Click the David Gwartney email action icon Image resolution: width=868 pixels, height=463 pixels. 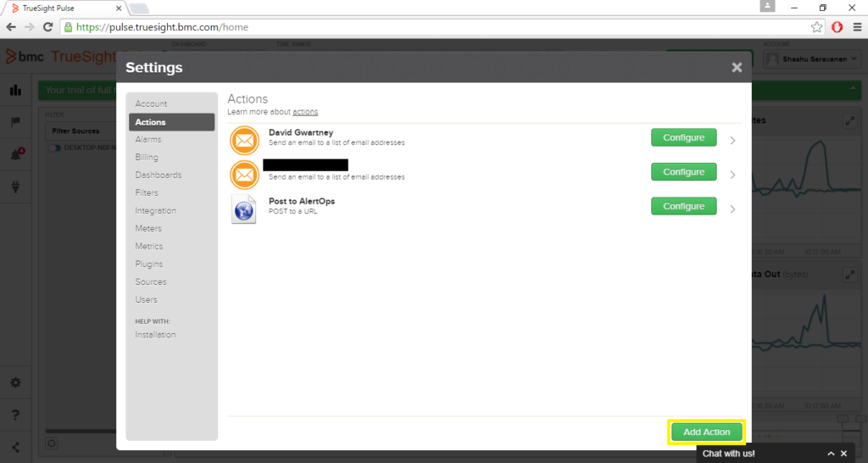(x=244, y=140)
